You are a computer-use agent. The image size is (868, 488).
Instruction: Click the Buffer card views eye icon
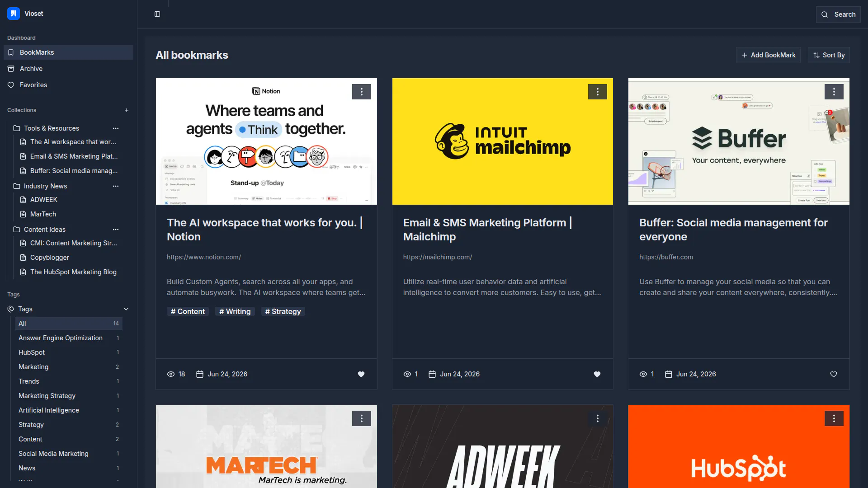point(643,374)
